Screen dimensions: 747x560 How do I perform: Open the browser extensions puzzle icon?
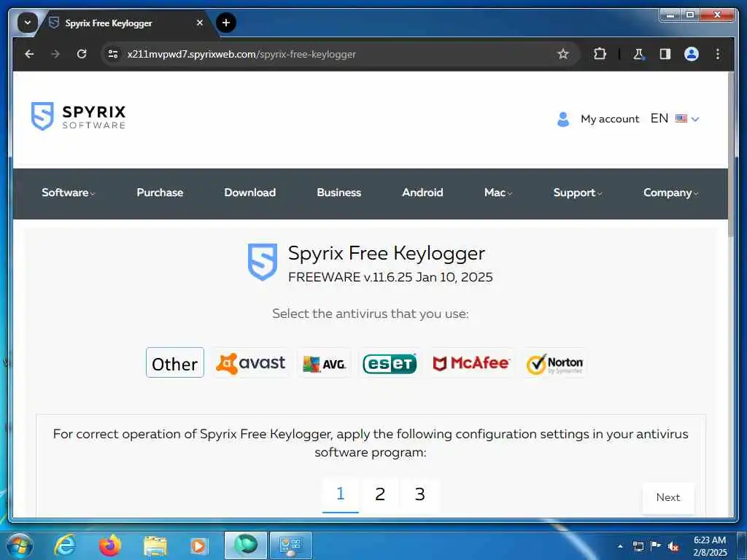[600, 54]
